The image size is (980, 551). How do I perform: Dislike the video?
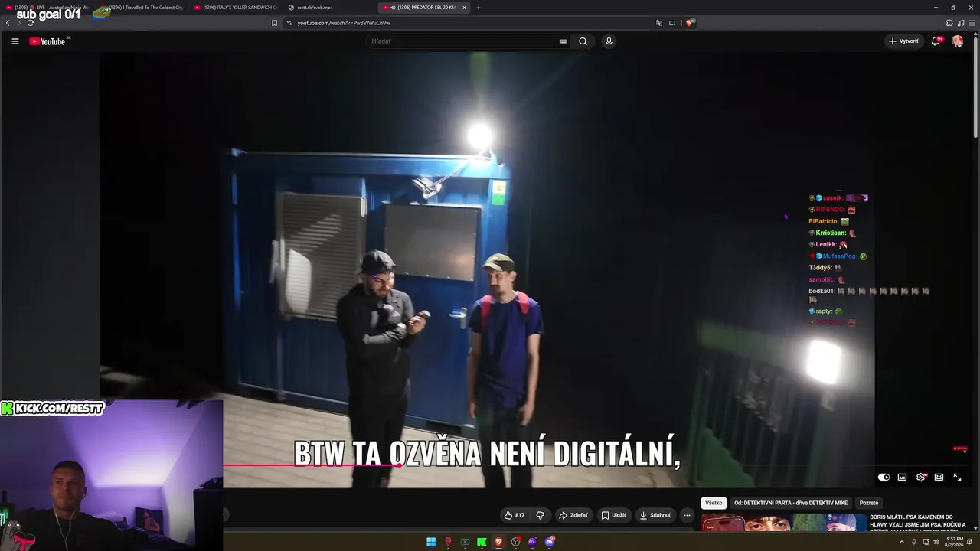[540, 515]
